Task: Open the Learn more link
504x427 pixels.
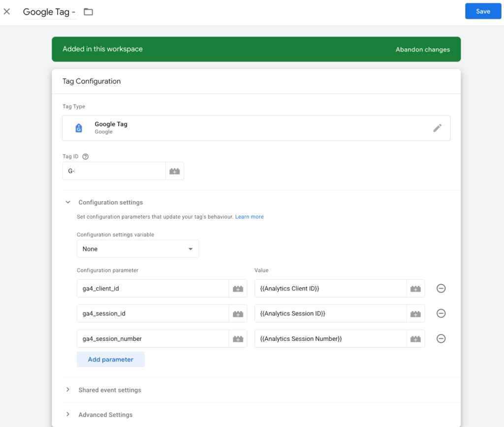Action: point(249,217)
